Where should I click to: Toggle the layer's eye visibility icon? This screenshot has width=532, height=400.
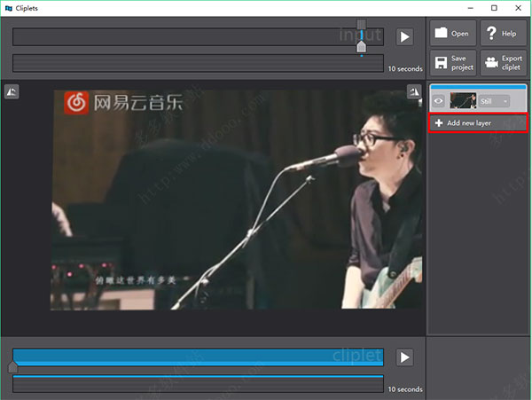coord(438,101)
